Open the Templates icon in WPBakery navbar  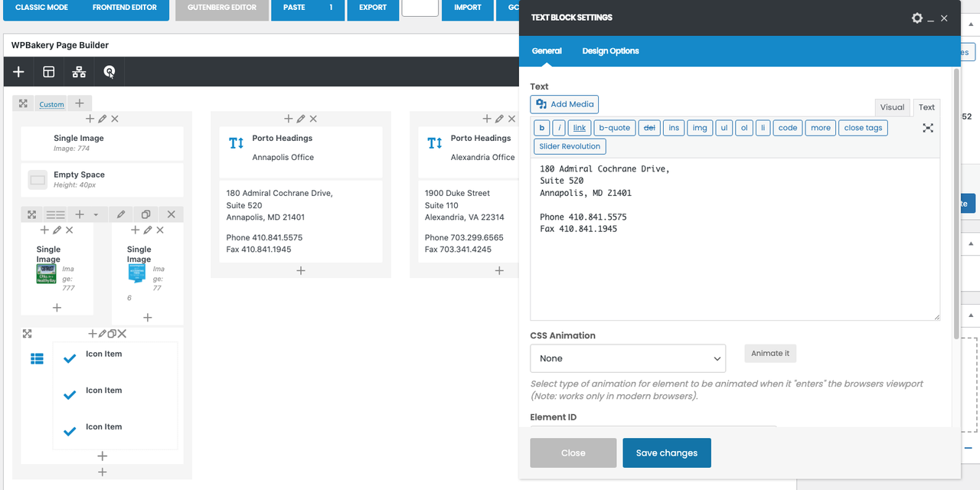point(49,72)
